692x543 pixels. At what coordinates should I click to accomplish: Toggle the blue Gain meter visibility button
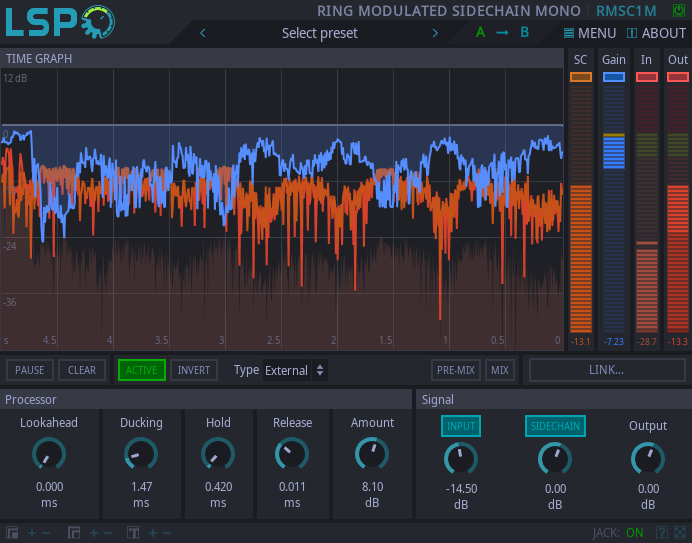coord(614,77)
